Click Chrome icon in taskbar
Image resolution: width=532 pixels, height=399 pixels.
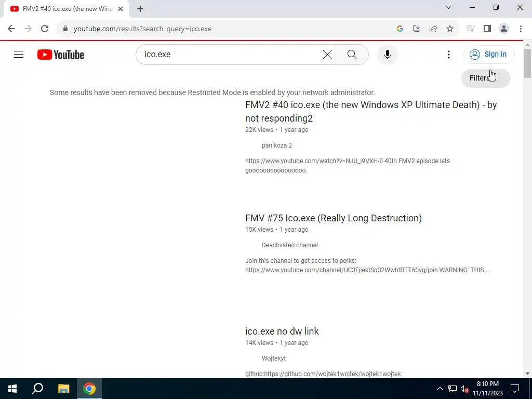pos(89,389)
